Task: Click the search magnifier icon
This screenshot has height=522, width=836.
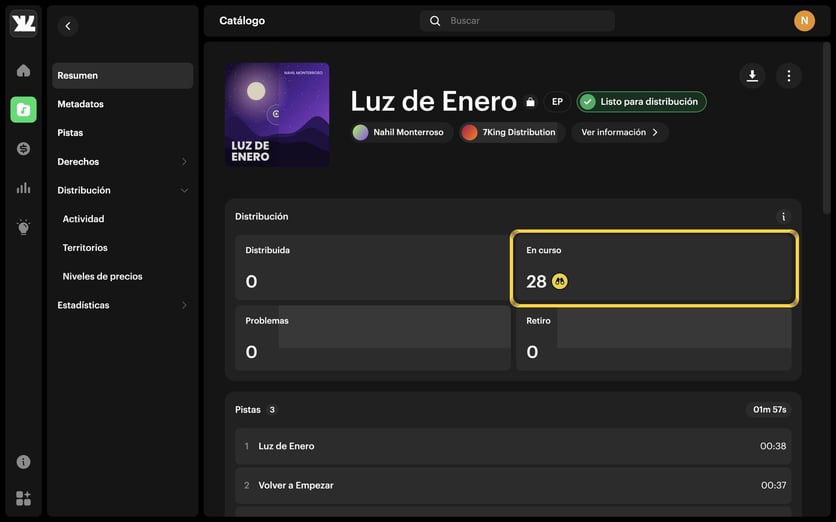Action: 435,21
